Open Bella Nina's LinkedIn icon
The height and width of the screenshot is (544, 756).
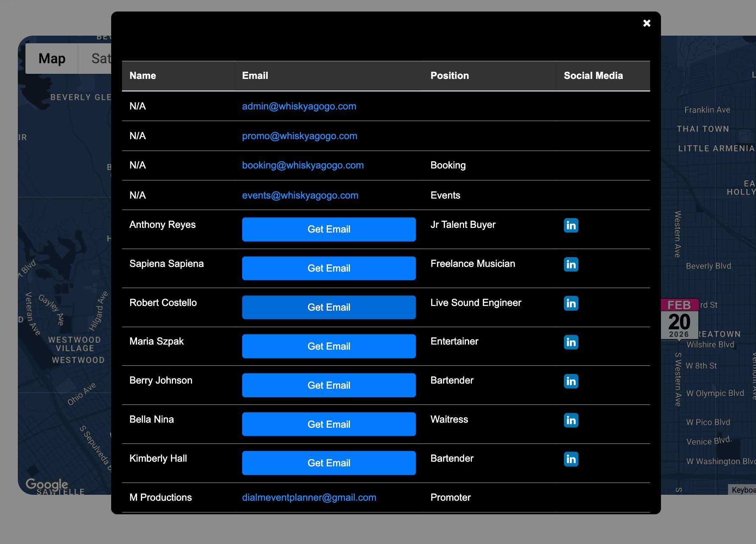[x=571, y=420]
